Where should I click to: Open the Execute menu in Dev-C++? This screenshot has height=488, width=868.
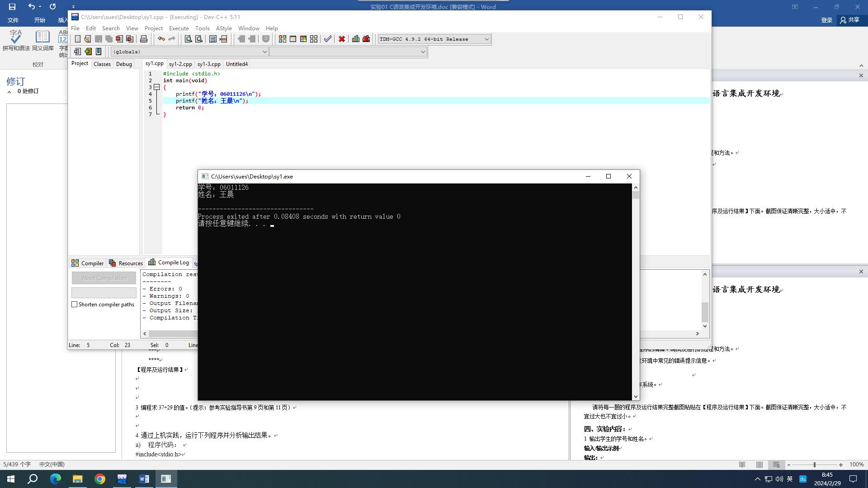(x=179, y=28)
